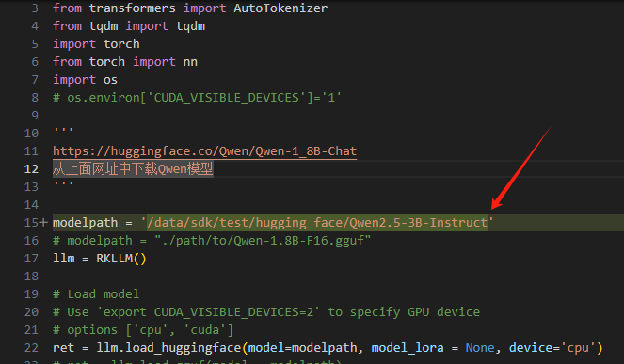The width and height of the screenshot is (624, 364).
Task: Click the commented CUDA_VISIBLE_DEVICES environ line 8
Action: [197, 98]
